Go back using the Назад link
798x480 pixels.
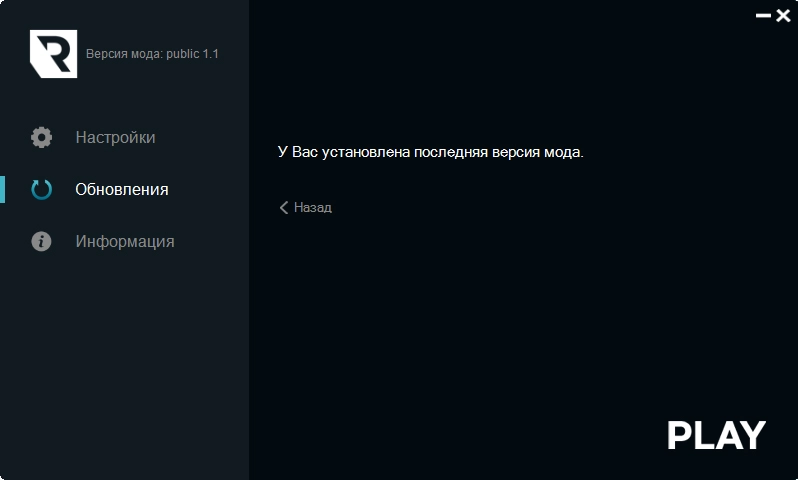tap(312, 208)
